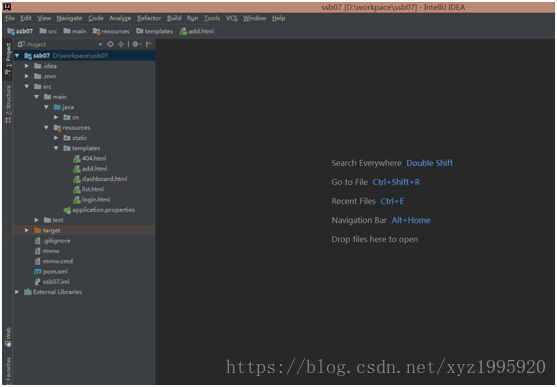The width and height of the screenshot is (557, 387).
Task: Click the 404.html file icon
Action: click(77, 158)
